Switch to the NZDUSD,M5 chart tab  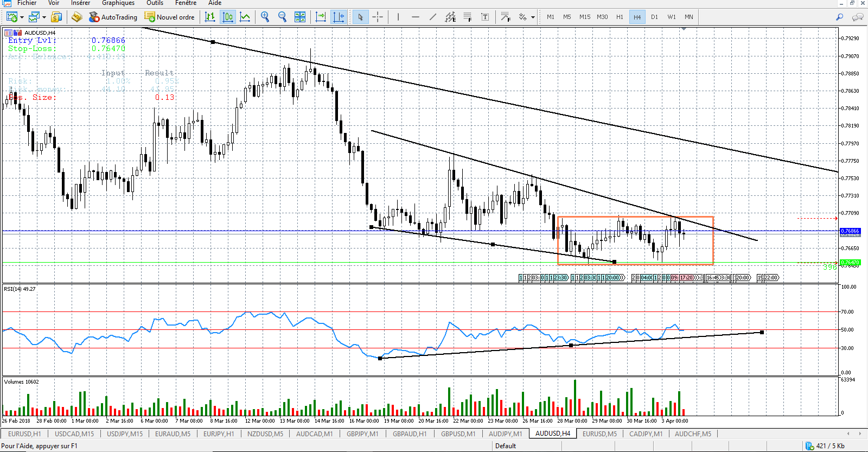tap(265, 434)
